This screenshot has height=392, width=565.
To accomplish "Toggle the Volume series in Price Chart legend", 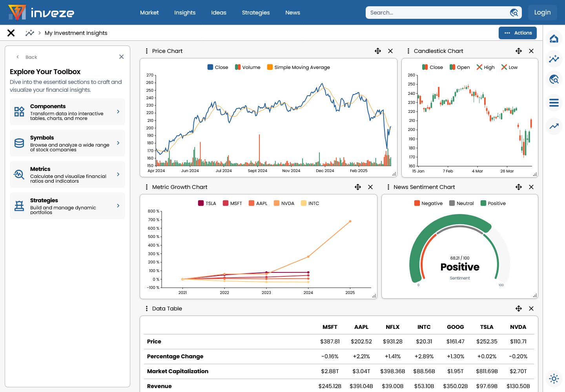I will pyautogui.click(x=248, y=67).
